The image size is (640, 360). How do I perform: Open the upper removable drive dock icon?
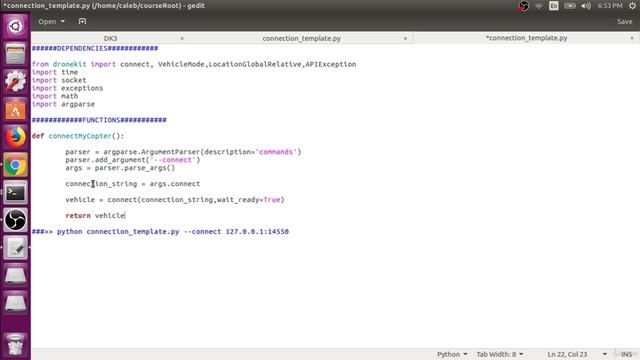pos(15,276)
